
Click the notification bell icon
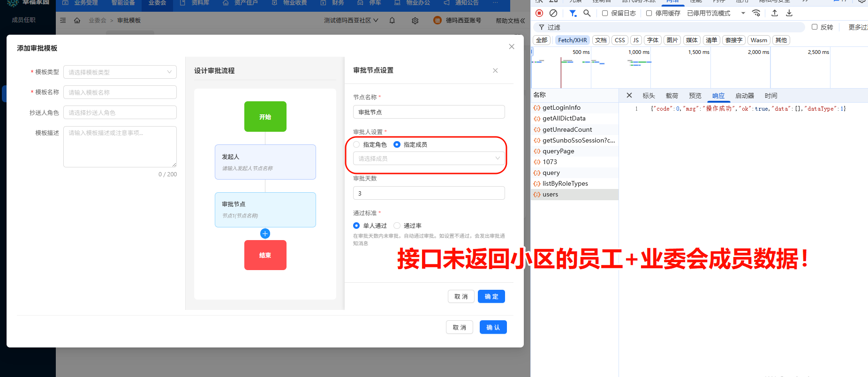point(392,21)
